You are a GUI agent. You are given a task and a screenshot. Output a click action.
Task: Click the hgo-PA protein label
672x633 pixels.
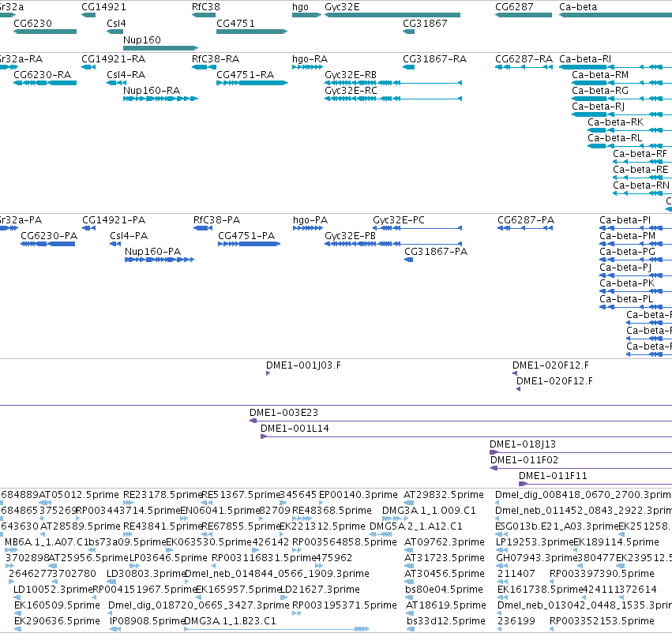click(x=310, y=220)
